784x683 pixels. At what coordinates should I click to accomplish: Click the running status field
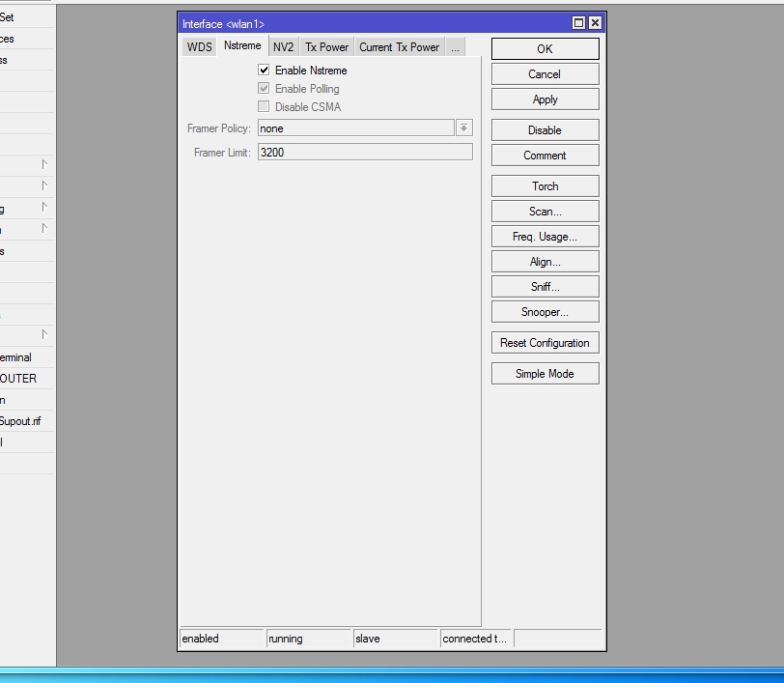(309, 639)
